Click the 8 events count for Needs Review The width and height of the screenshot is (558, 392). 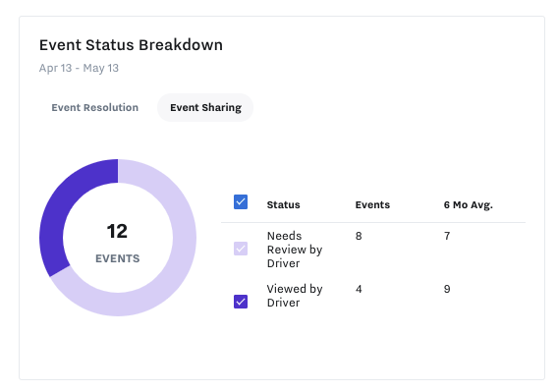(x=359, y=236)
